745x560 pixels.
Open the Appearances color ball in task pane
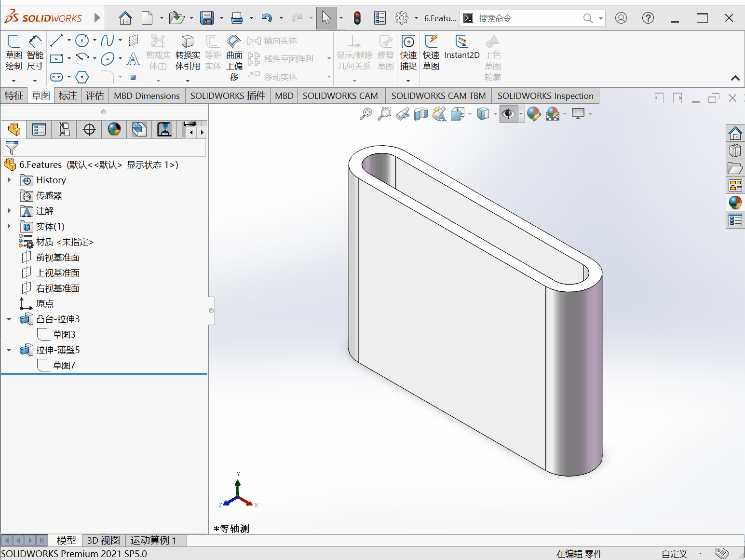735,203
